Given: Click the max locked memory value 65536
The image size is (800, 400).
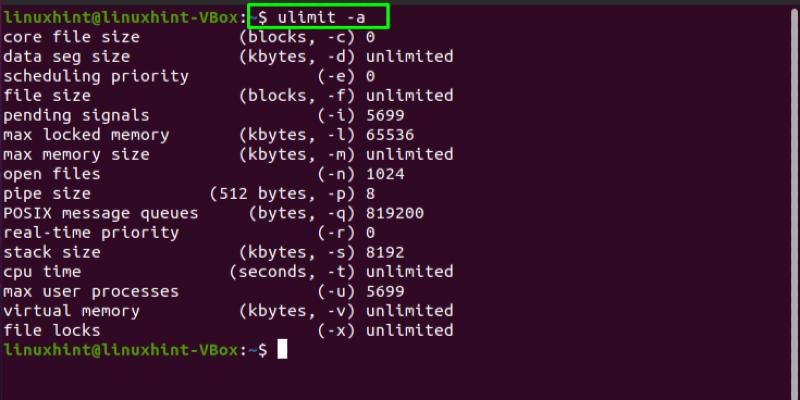Looking at the screenshot, I should pyautogui.click(x=390, y=135).
